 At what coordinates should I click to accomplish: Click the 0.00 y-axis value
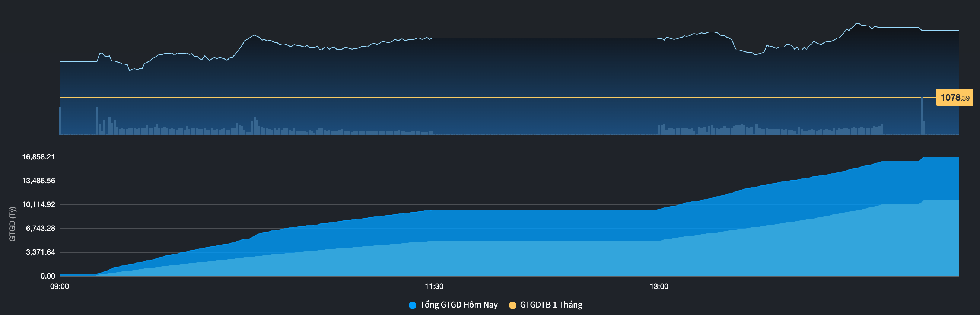(48, 276)
